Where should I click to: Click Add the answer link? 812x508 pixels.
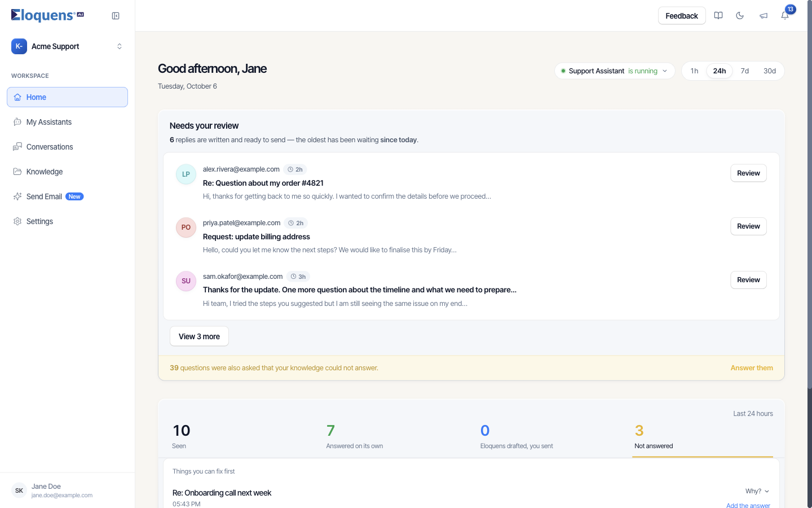coord(748,505)
